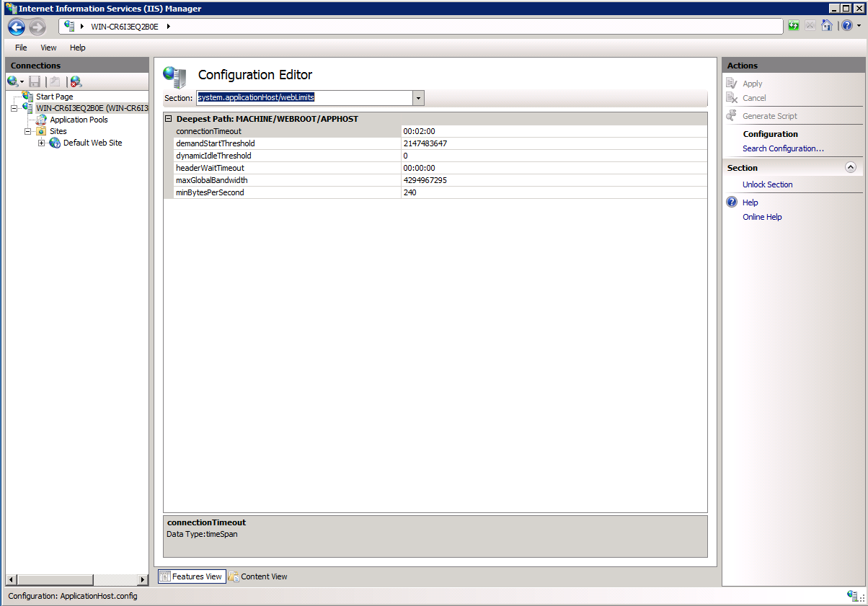
Task: Click the Application Pools icon
Action: click(41, 120)
